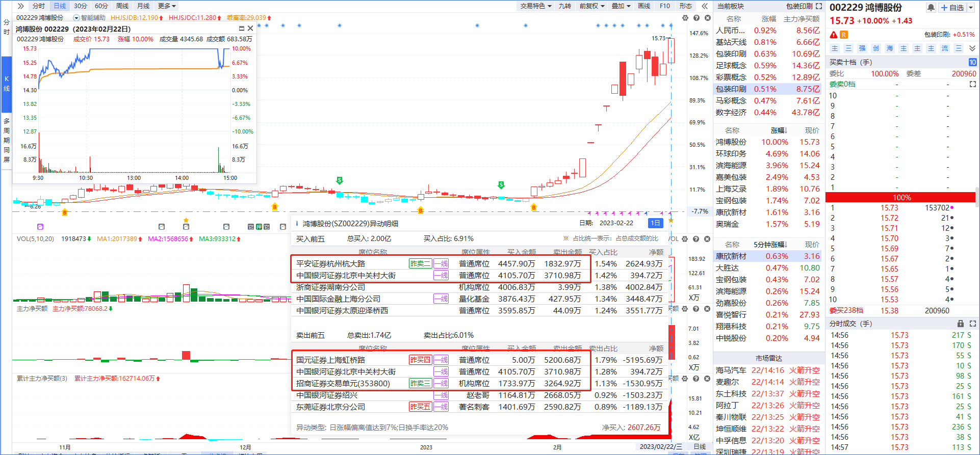Close the 主力净买额 indicator panel

point(707,309)
